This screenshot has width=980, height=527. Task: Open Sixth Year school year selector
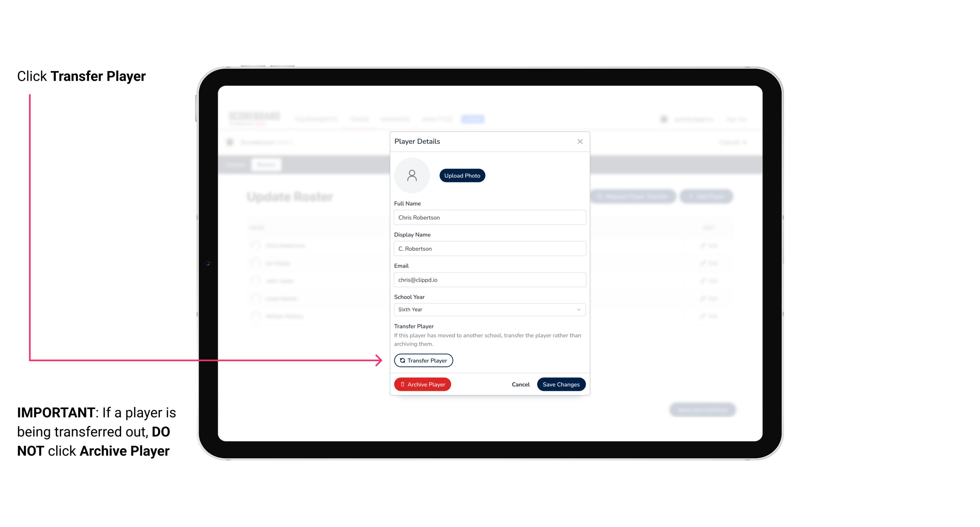tap(489, 309)
